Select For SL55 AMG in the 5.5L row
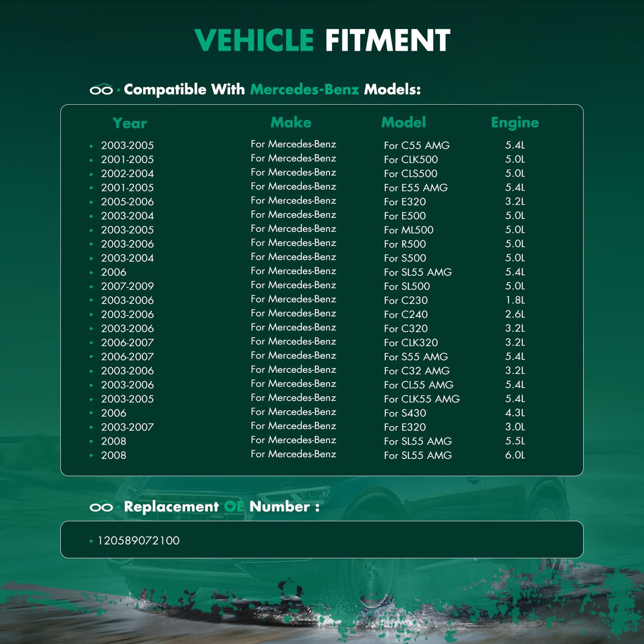Image resolution: width=644 pixels, height=644 pixels. pyautogui.click(x=418, y=441)
